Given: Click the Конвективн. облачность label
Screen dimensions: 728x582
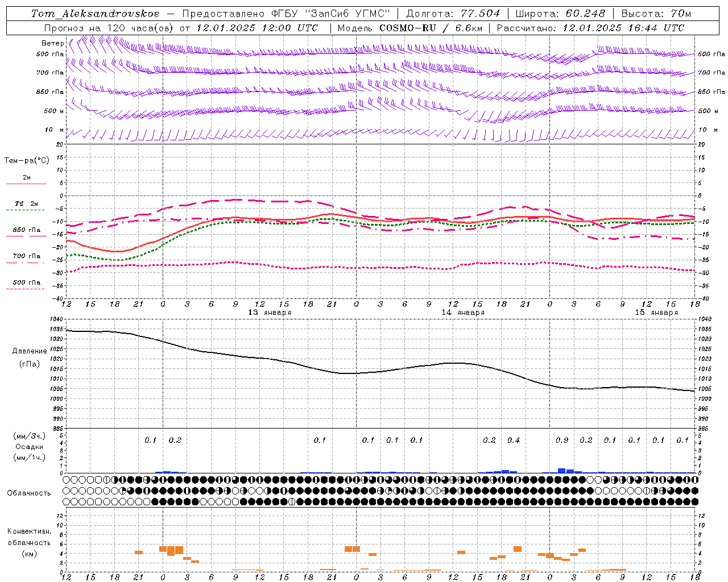Looking at the screenshot, I should 29,537.
